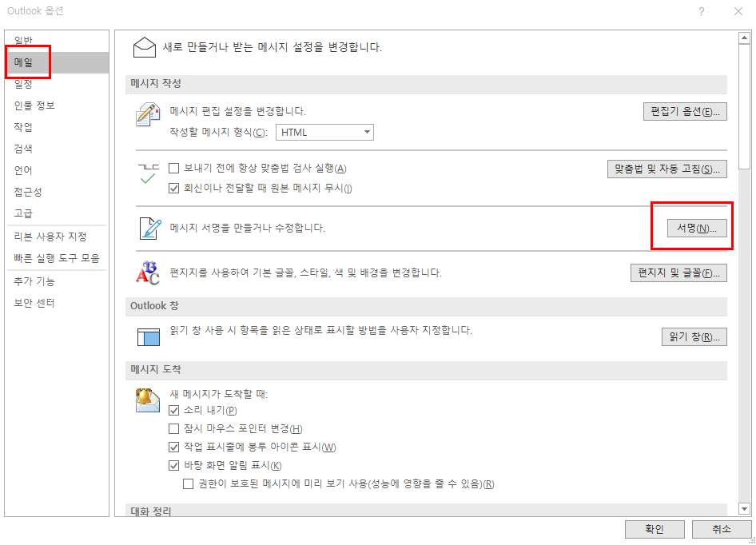Click the envelope icon beside the mail settings heading
Viewport: 756px width, 545px height.
click(x=144, y=47)
